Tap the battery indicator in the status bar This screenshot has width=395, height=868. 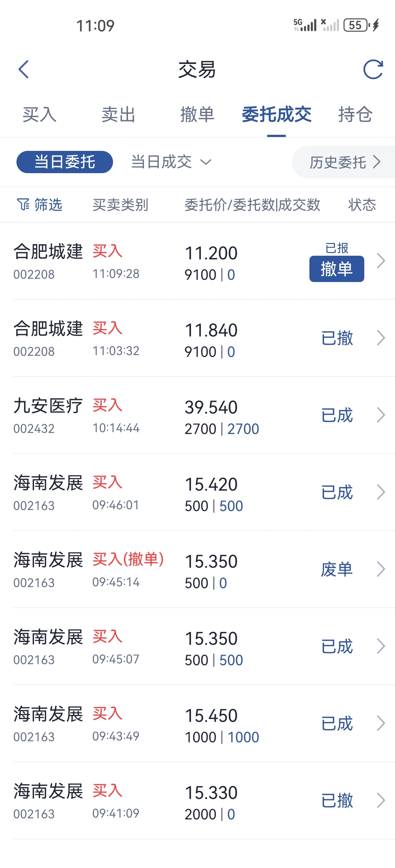click(x=355, y=25)
